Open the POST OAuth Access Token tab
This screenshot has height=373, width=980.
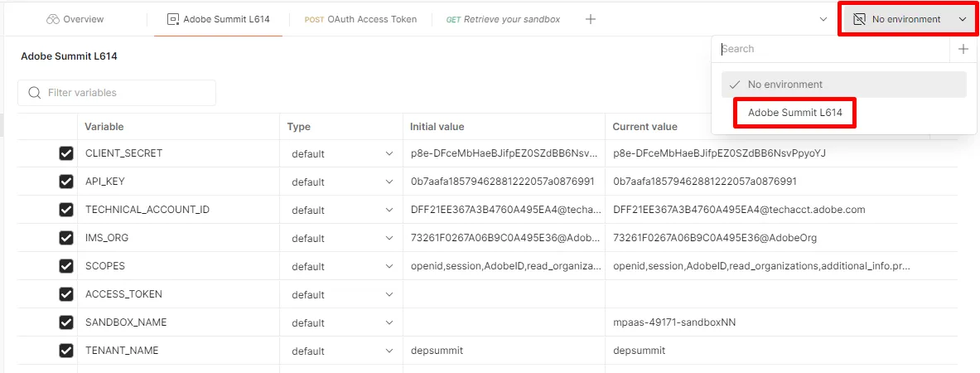(x=360, y=19)
